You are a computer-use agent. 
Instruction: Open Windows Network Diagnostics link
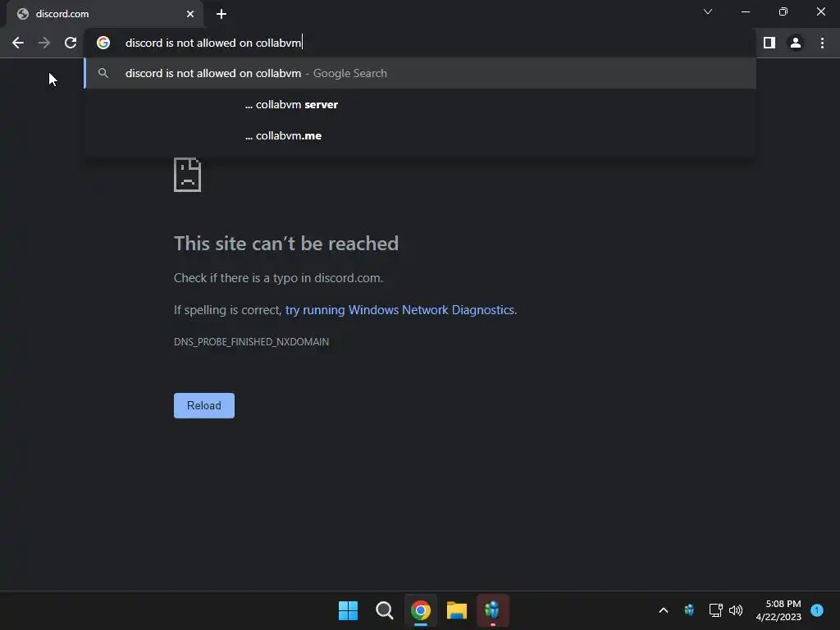[x=399, y=310]
